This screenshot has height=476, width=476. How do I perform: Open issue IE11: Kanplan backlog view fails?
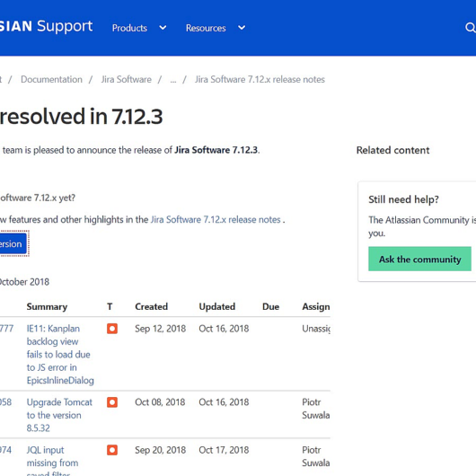[x=60, y=354]
